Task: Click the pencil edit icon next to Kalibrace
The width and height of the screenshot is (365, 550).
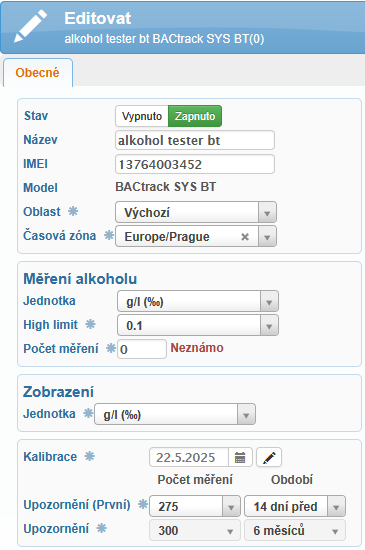Action: (269, 457)
